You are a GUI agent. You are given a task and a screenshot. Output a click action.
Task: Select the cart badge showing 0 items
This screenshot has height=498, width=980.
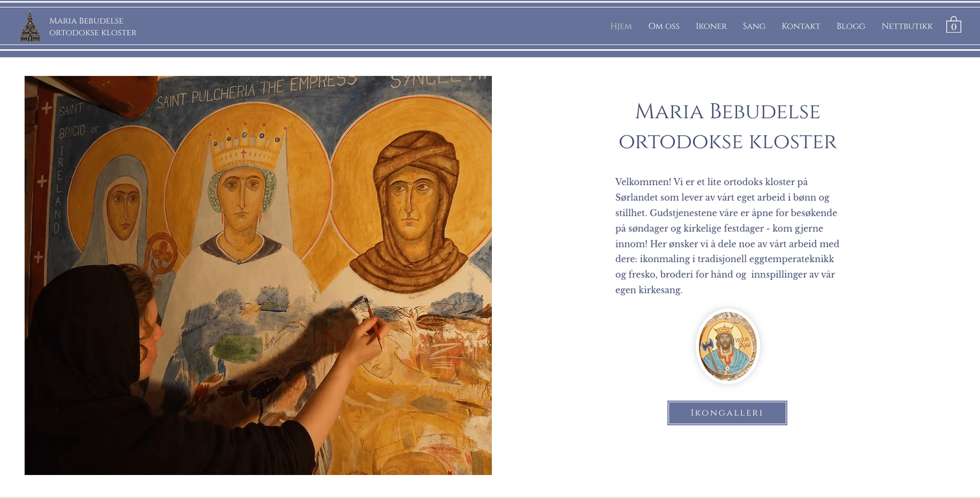coord(954,27)
